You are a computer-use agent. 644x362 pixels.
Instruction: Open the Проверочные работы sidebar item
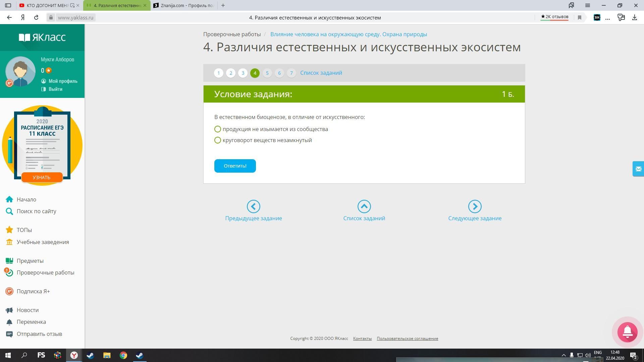45,273
